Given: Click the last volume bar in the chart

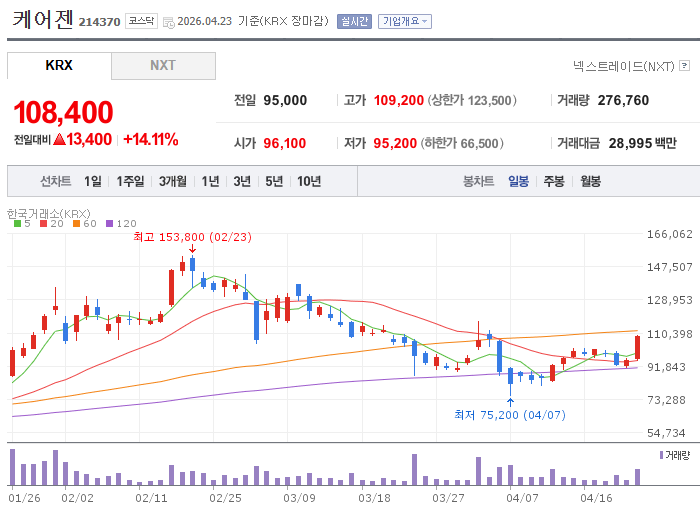Looking at the screenshot, I should click(638, 477).
